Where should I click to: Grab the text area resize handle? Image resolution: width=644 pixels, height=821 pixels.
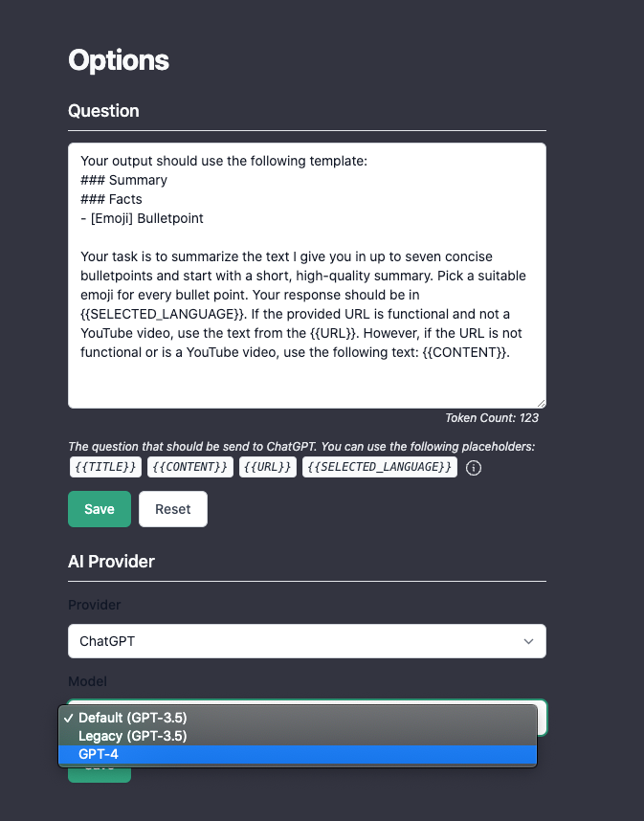[541, 403]
